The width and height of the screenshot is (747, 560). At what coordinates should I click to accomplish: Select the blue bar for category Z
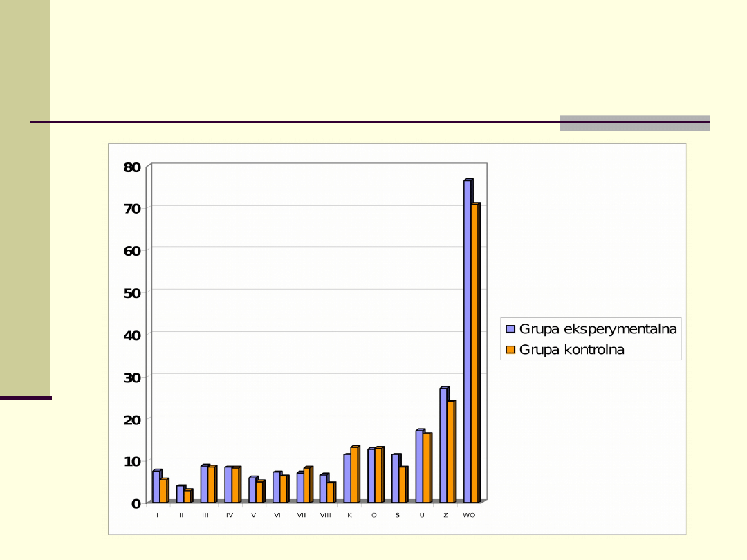tap(443, 445)
